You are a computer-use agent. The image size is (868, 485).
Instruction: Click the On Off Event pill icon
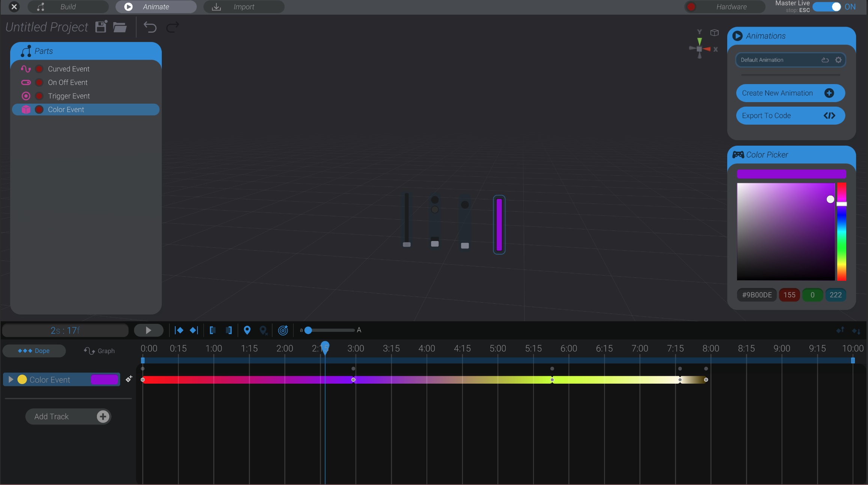(x=26, y=82)
